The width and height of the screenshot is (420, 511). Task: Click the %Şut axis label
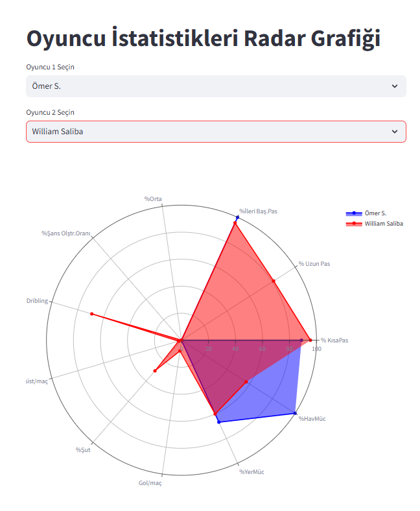point(83,450)
